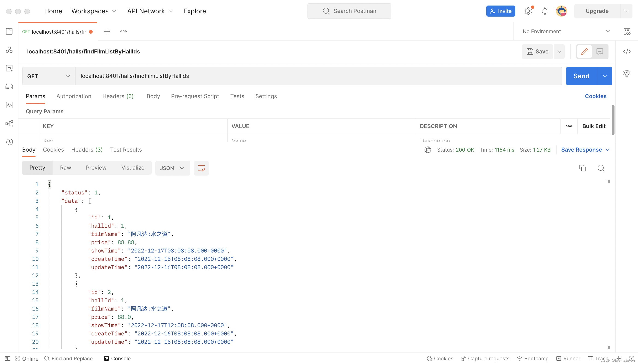Click the Send button
The image size is (638, 364).
581,76
